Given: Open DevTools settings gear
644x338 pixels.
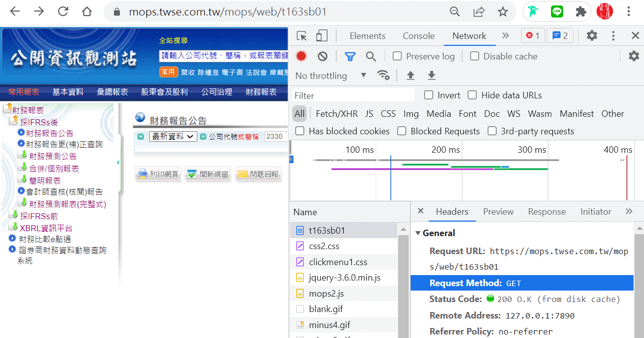Looking at the screenshot, I should click(592, 35).
